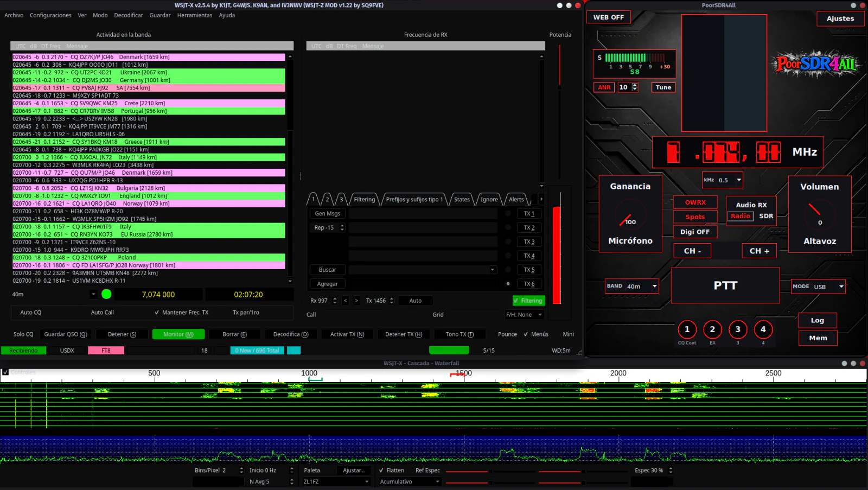Open the Herramientas menu
This screenshot has width=868, height=490.
[195, 15]
